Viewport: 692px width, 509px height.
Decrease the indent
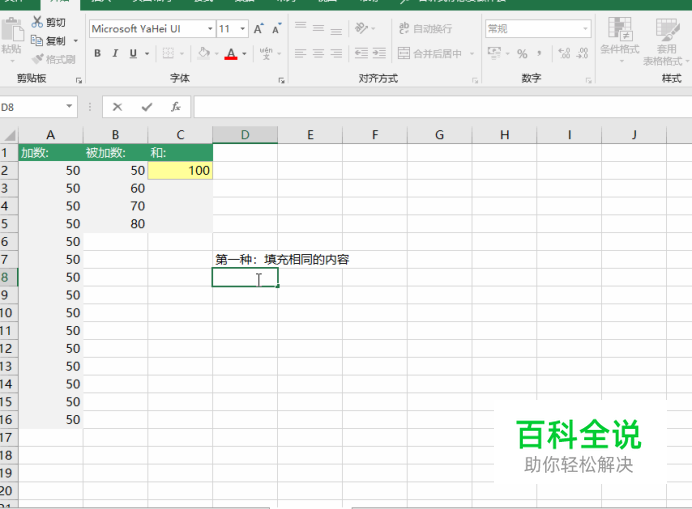[x=361, y=53]
